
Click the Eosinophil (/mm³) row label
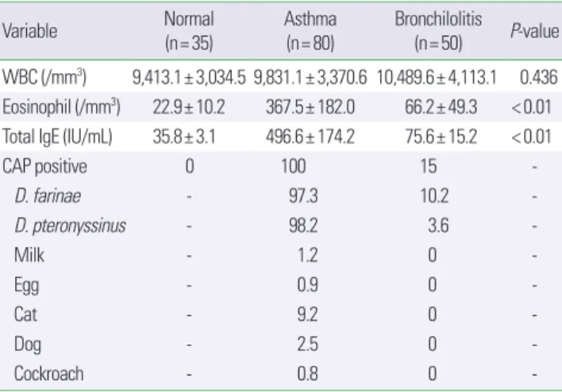pos(61,106)
